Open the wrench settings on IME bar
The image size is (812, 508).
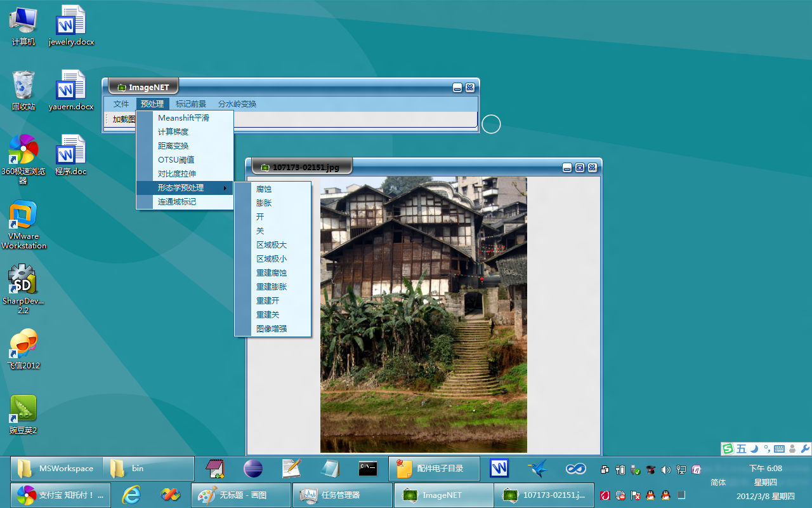tap(805, 449)
